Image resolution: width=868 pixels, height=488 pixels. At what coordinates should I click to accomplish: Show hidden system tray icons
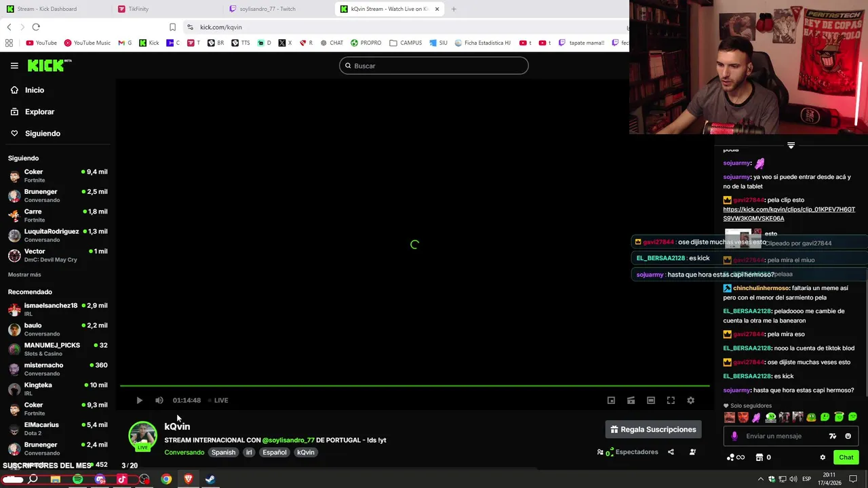pyautogui.click(x=760, y=479)
